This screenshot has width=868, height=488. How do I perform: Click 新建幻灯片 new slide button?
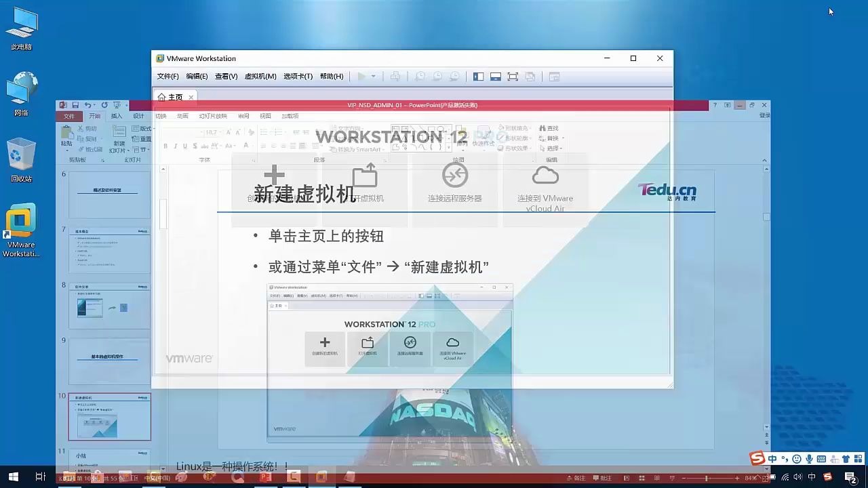(x=119, y=140)
